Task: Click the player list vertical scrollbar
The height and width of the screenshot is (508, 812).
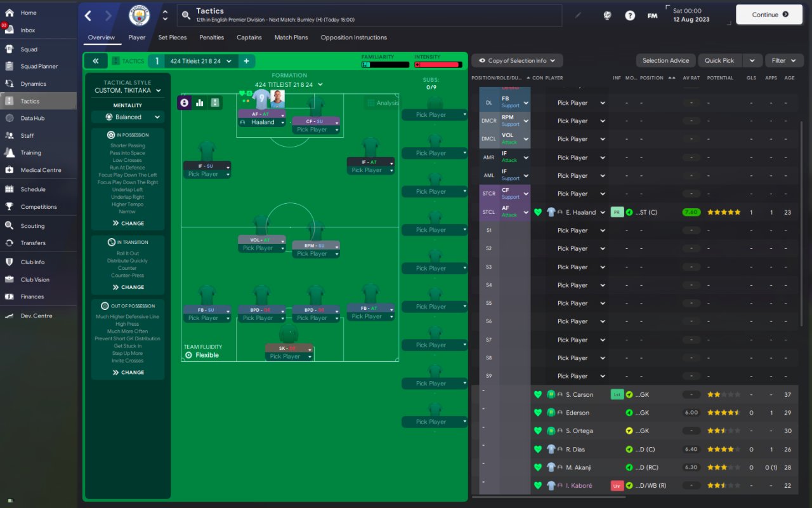Action: [x=802, y=222]
